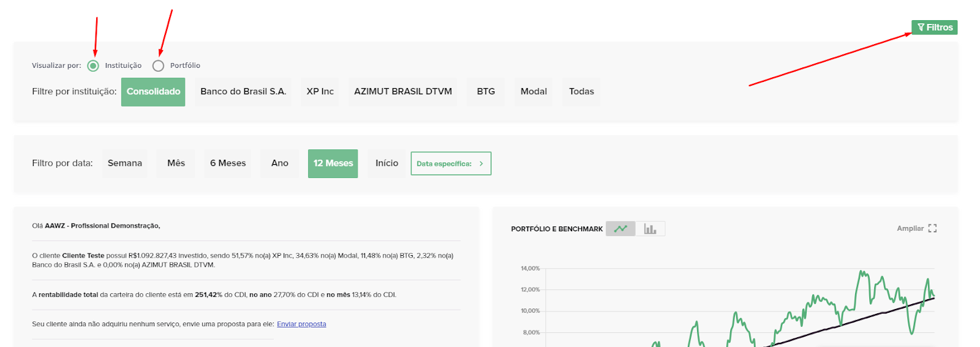This screenshot has height=347, width=980.
Task: Expand the Data específica date picker
Action: click(451, 163)
